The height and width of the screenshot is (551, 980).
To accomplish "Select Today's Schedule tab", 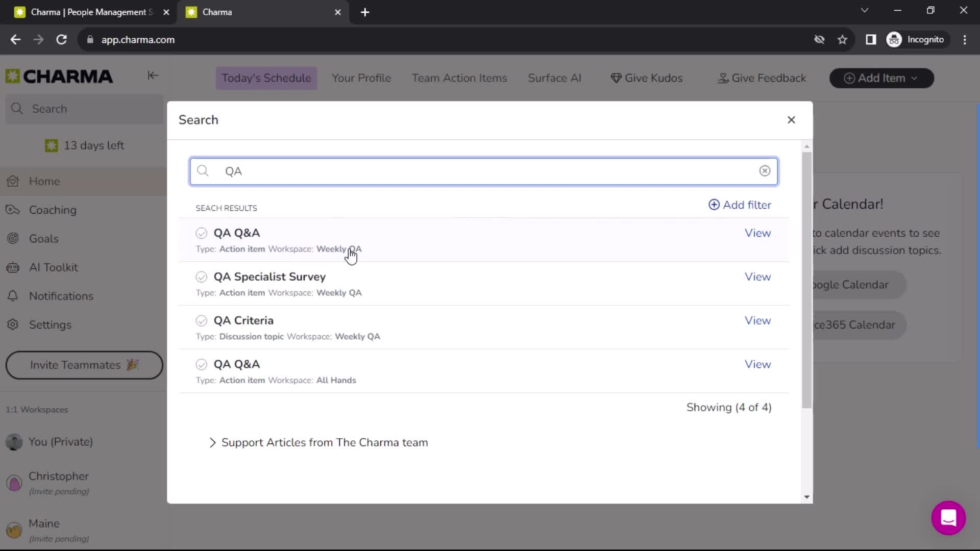I will click(265, 78).
